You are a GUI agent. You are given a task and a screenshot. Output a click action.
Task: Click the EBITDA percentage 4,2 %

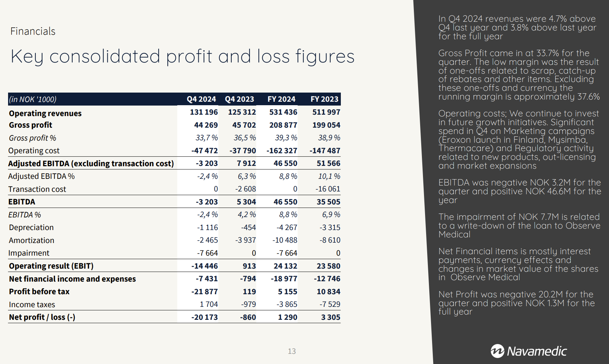click(x=247, y=215)
